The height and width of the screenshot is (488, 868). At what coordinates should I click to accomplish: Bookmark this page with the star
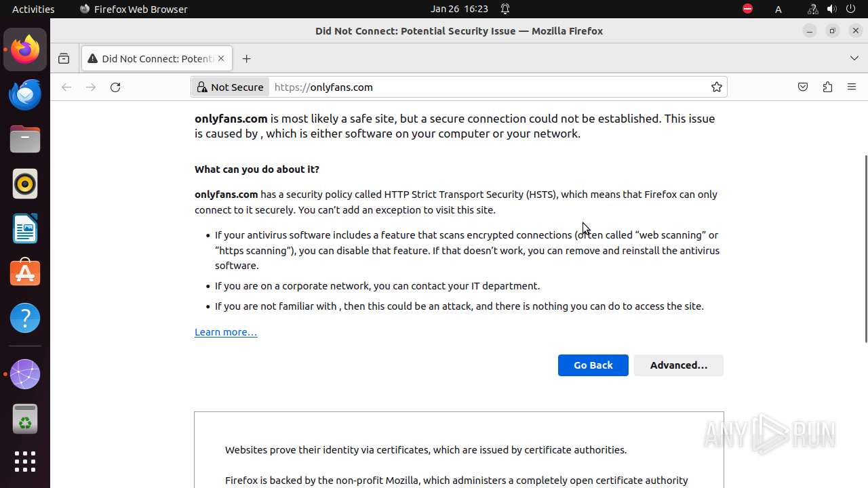click(x=716, y=87)
